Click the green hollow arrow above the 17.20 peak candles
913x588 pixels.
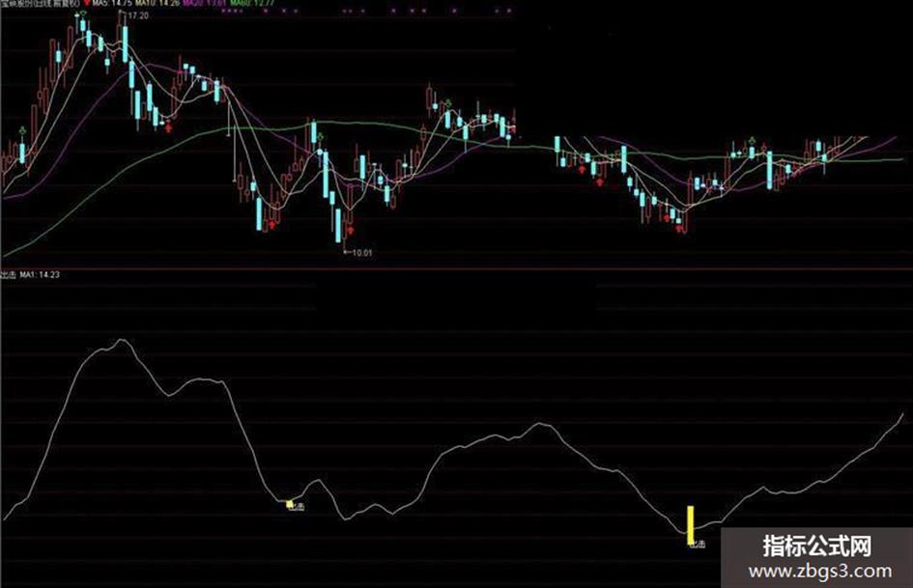83,14
